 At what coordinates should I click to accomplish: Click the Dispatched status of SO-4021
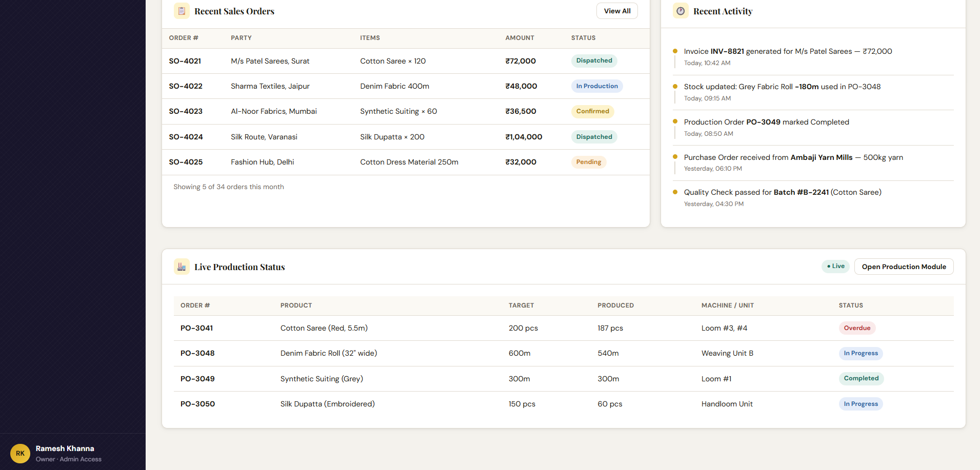tap(594, 60)
